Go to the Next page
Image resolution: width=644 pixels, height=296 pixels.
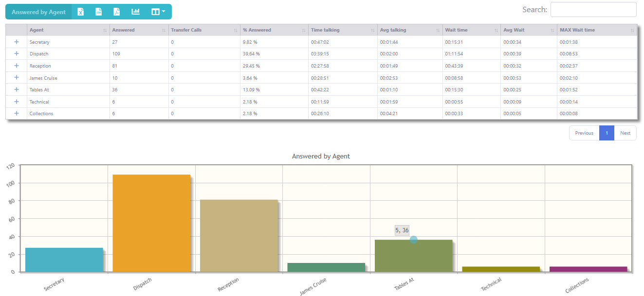coord(625,133)
